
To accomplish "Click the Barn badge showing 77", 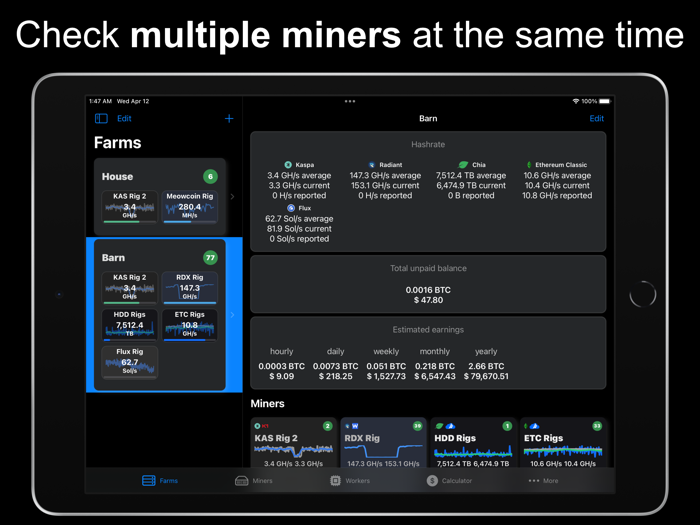I will 210,258.
